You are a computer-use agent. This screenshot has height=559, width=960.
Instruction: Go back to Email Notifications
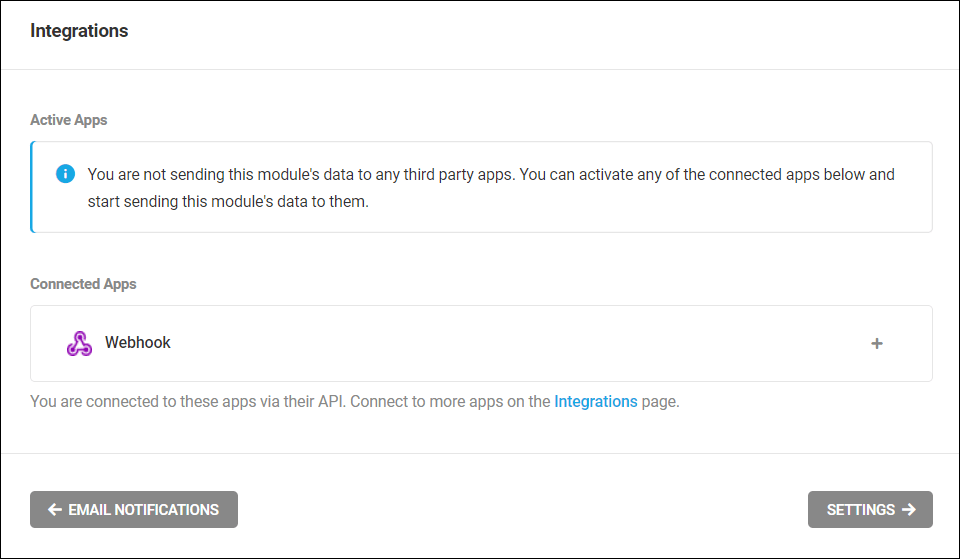point(134,509)
